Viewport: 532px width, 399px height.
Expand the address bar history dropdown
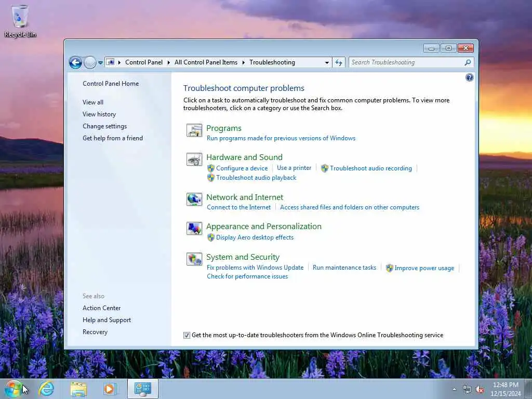tap(327, 63)
